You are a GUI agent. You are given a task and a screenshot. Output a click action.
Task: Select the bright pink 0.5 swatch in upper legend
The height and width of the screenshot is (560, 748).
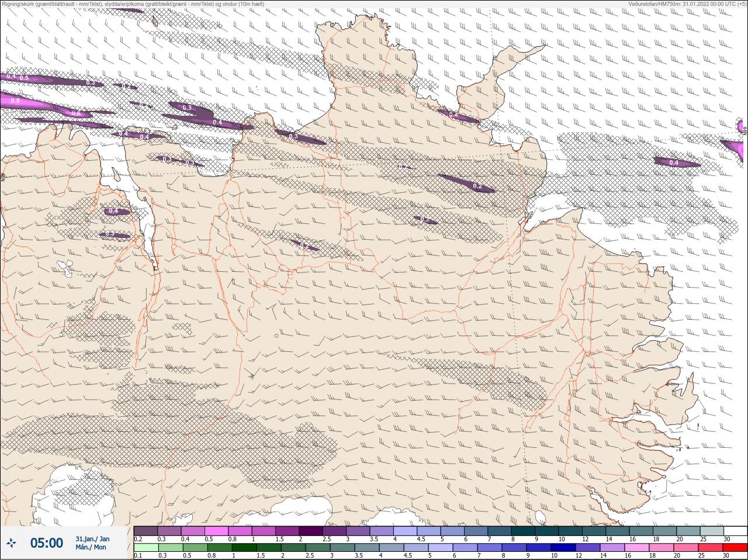[216, 531]
